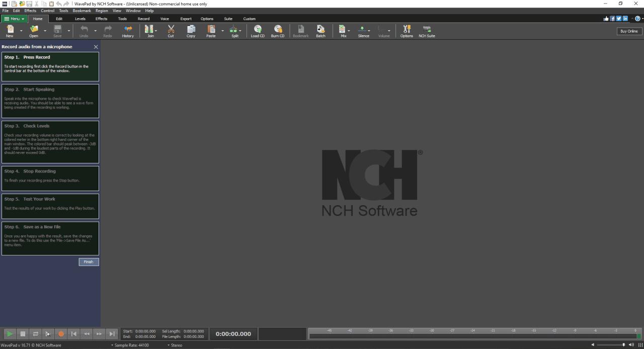The height and width of the screenshot is (349, 644).
Task: Click the Join audio files icon
Action: [150, 30]
